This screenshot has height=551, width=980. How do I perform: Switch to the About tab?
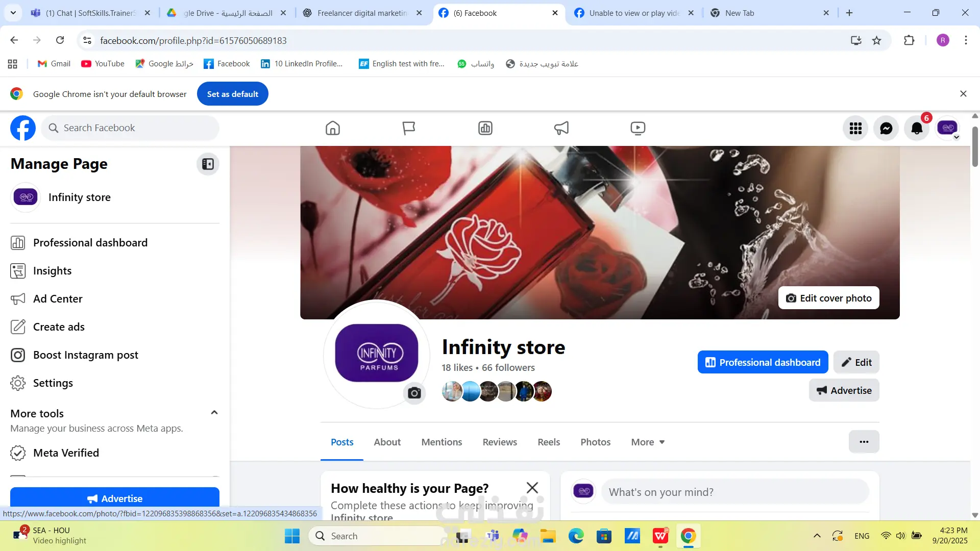387,442
